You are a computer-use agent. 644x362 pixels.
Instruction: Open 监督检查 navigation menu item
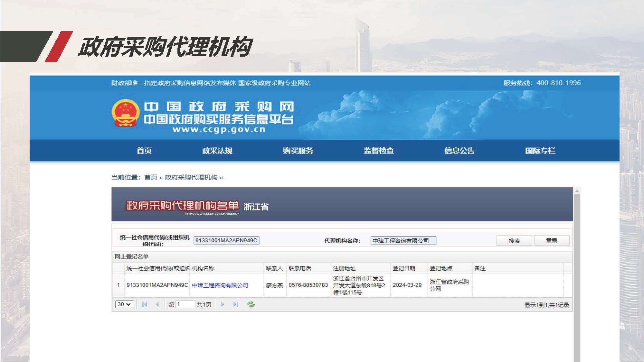coord(379,151)
